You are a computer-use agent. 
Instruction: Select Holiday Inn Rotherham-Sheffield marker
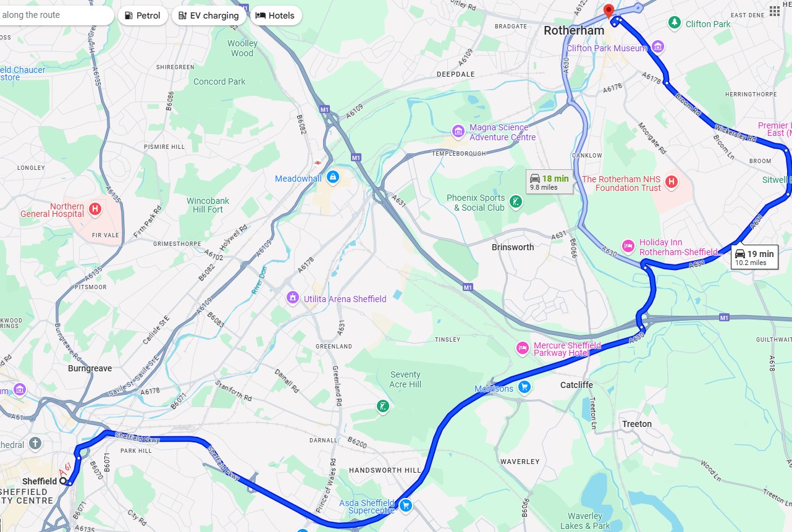pos(628,246)
